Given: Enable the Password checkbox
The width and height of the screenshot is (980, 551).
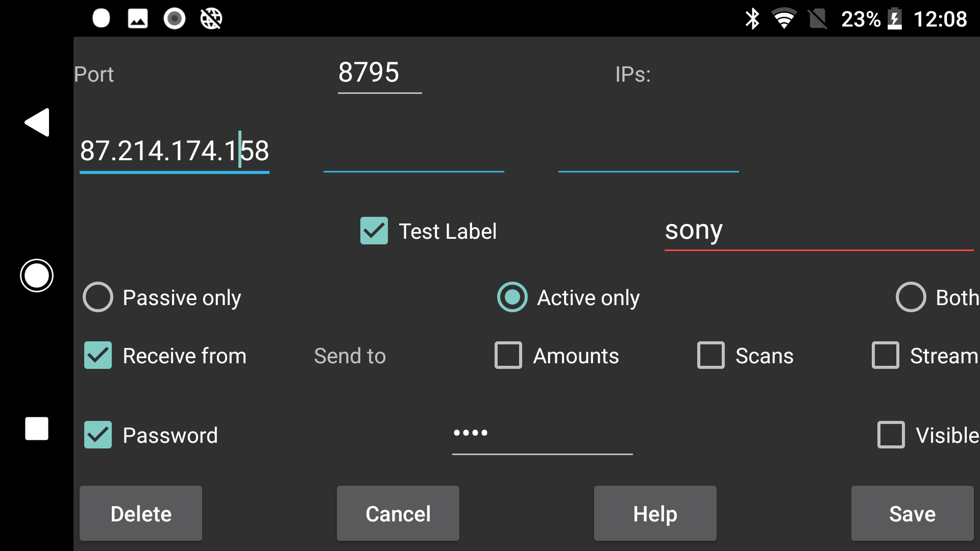Looking at the screenshot, I should (x=96, y=435).
